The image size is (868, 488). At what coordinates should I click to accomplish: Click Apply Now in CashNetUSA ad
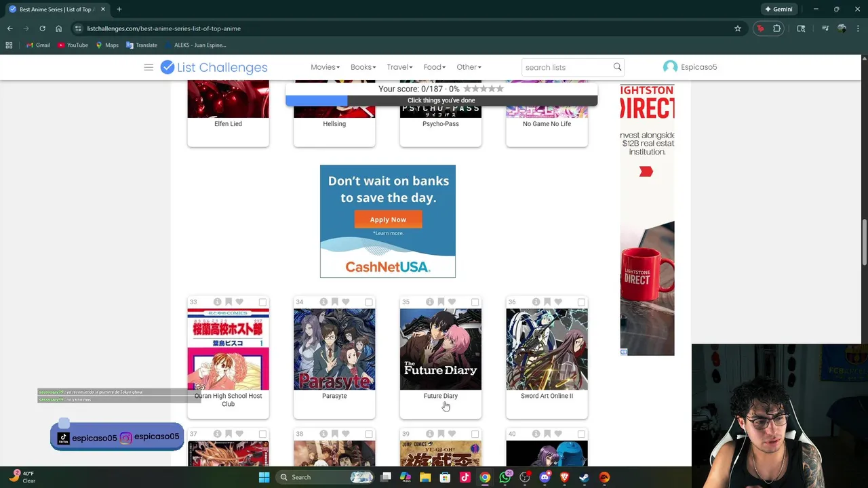pyautogui.click(x=388, y=220)
